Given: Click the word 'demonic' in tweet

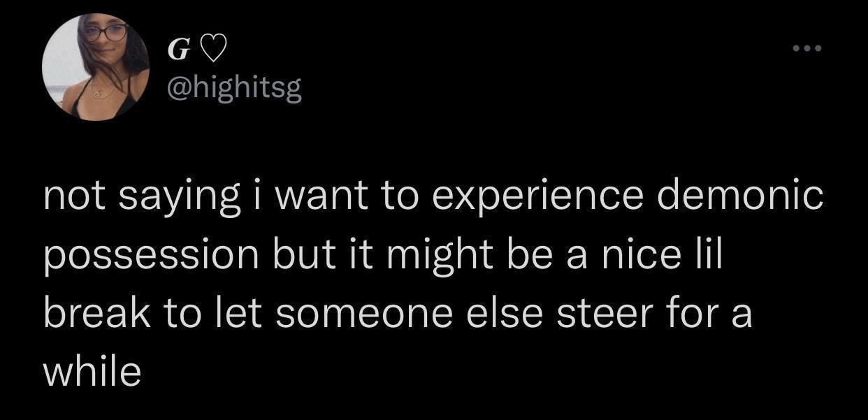Looking at the screenshot, I should pyautogui.click(x=741, y=197).
